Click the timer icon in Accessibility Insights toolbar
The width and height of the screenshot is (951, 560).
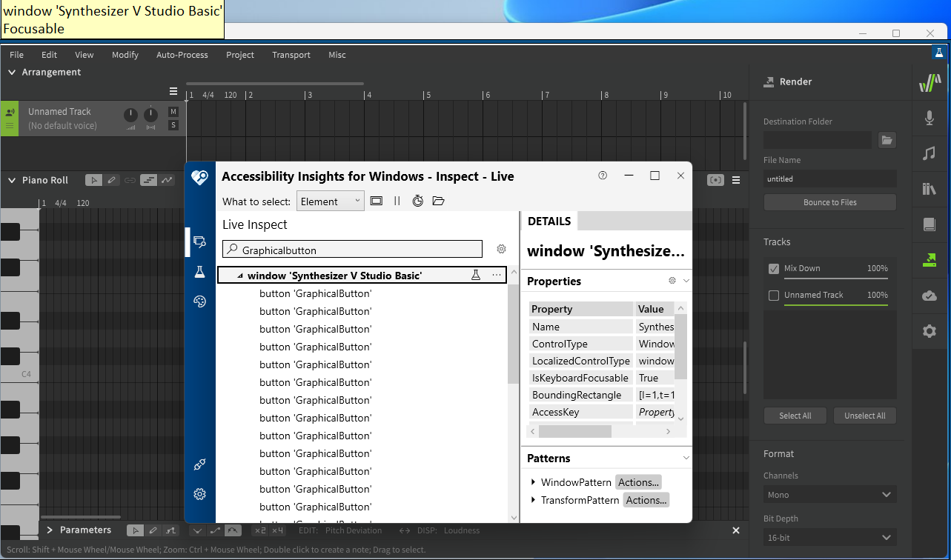pyautogui.click(x=418, y=201)
